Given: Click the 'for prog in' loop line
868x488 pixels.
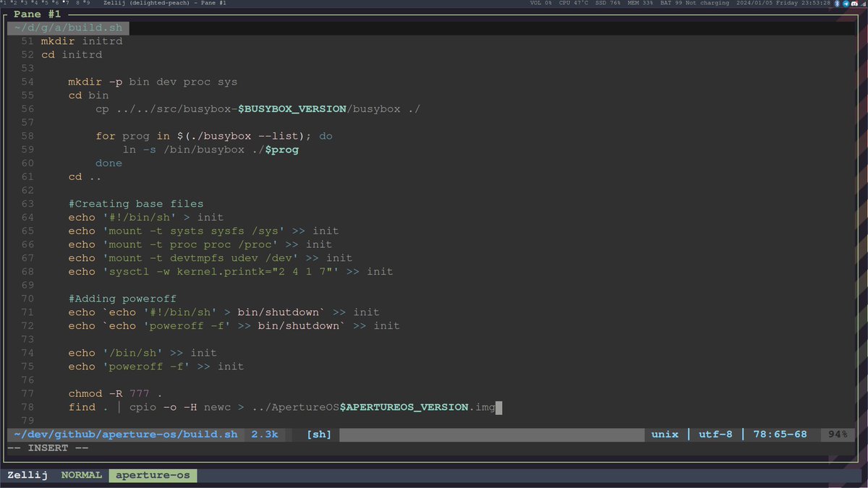Looking at the screenshot, I should click(x=214, y=136).
